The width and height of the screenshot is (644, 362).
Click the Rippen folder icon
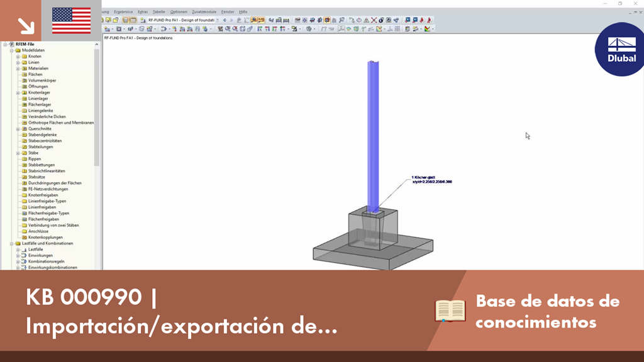pos(25,159)
